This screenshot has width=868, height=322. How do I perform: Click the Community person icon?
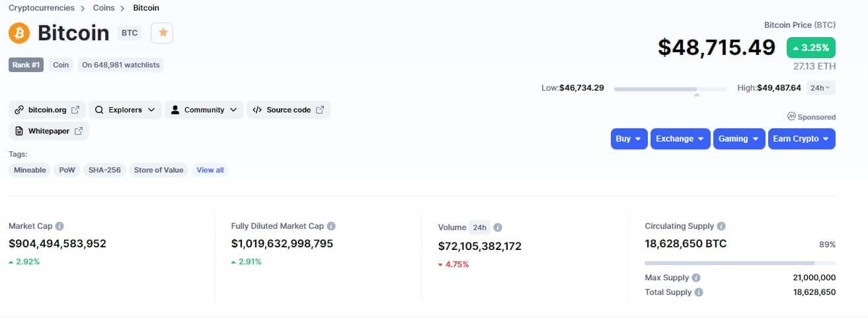[x=175, y=110]
